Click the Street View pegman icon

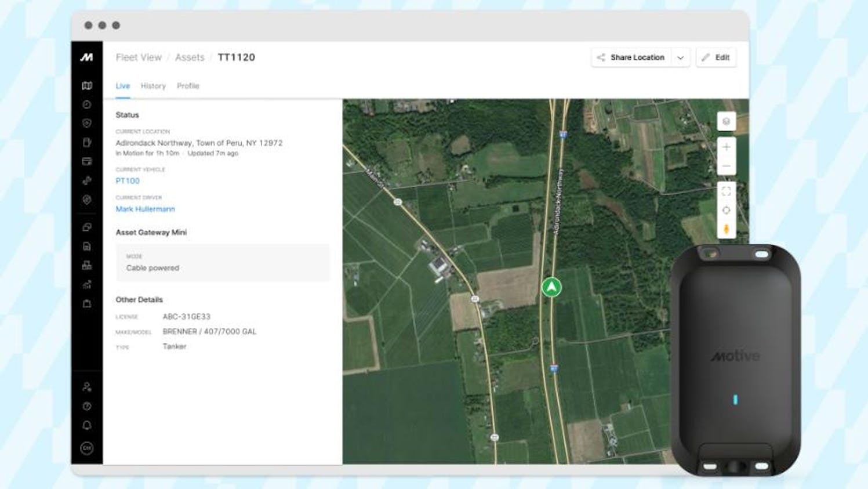pyautogui.click(x=726, y=229)
